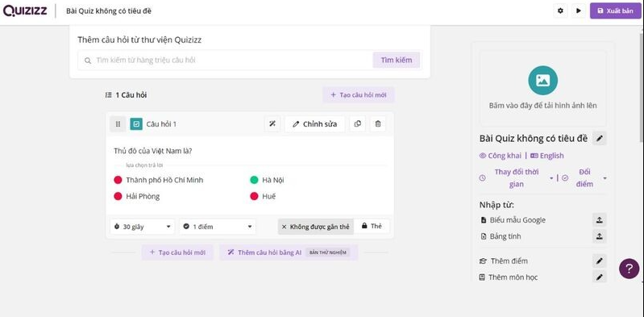Select answer text Hà Nội
This screenshot has height=317, width=644.
tap(273, 180)
